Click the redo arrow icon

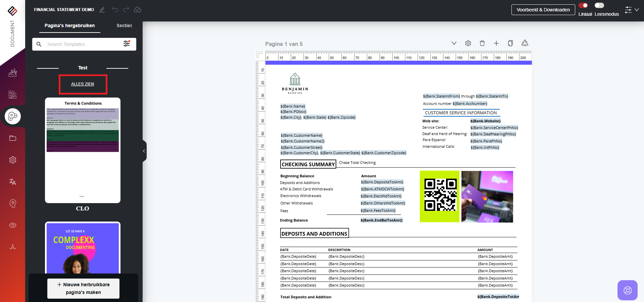pos(126,10)
